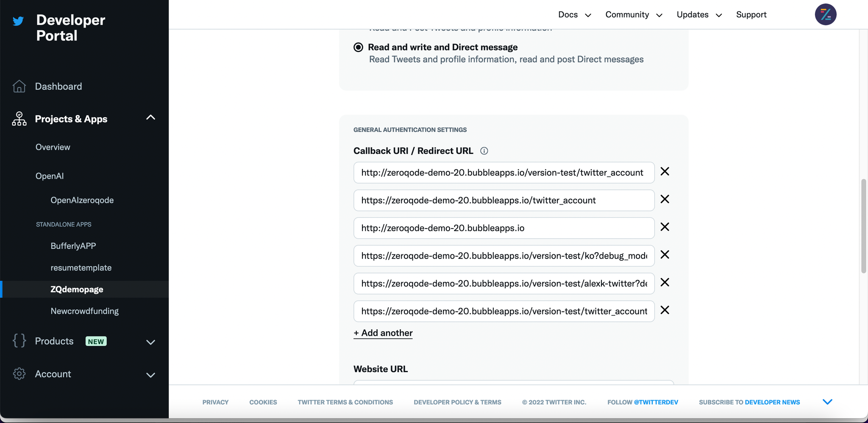
Task: Open the Docs dropdown menu
Action: [x=574, y=14]
